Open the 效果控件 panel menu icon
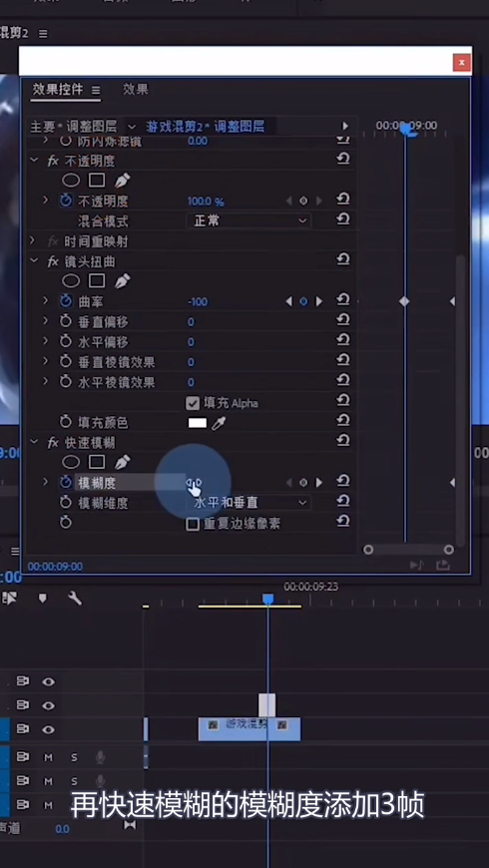Screen dimensions: 489x868 (96, 90)
